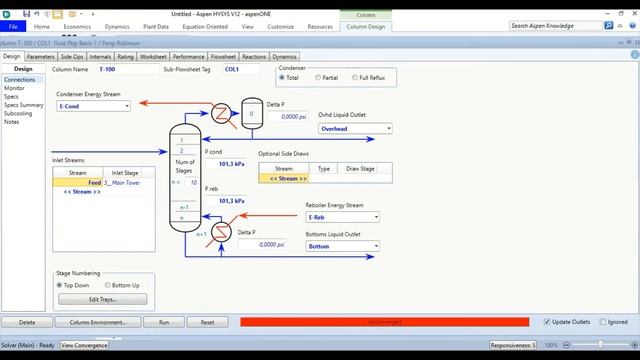Select Specs in Design sidebar
The image size is (640, 360).
tap(11, 97)
